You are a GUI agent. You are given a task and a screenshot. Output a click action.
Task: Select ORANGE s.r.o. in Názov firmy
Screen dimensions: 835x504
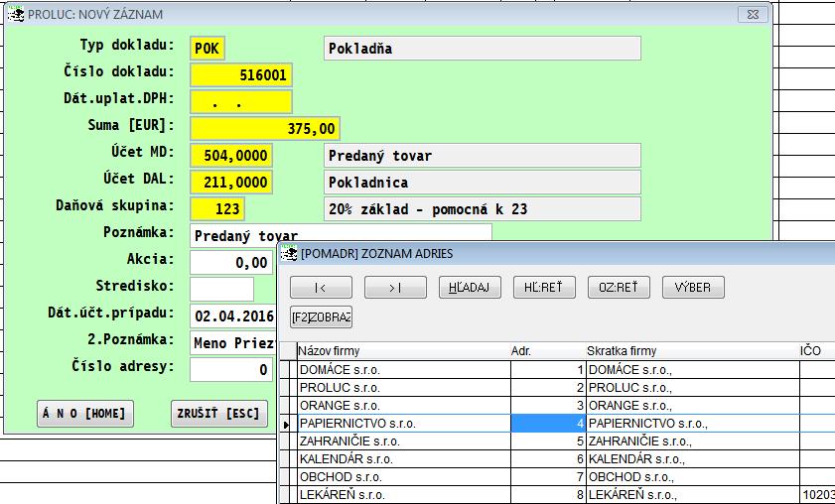point(404,406)
